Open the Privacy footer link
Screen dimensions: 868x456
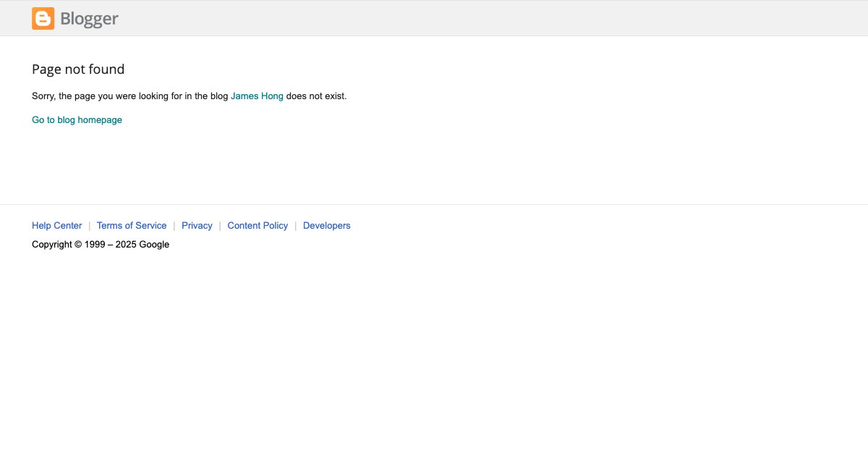click(197, 226)
